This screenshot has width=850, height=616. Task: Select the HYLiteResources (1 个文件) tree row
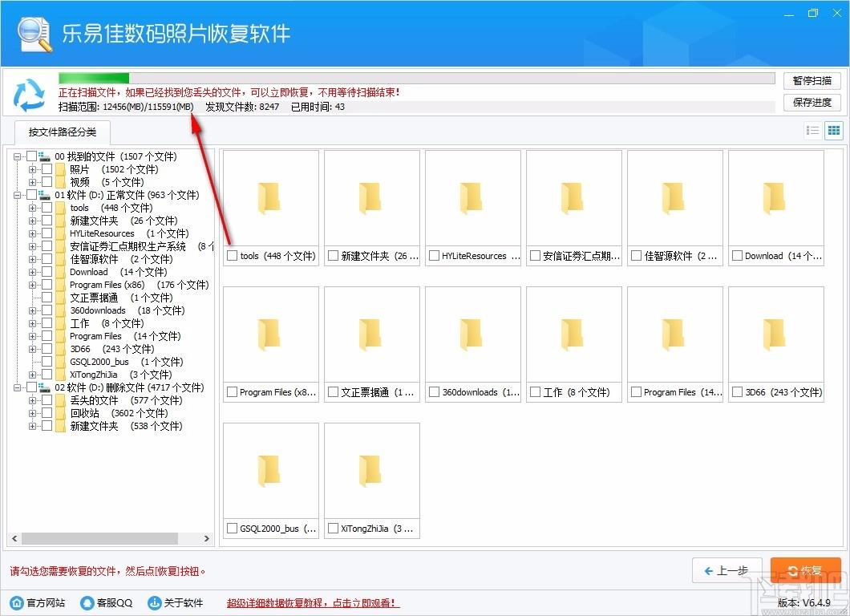click(129, 233)
